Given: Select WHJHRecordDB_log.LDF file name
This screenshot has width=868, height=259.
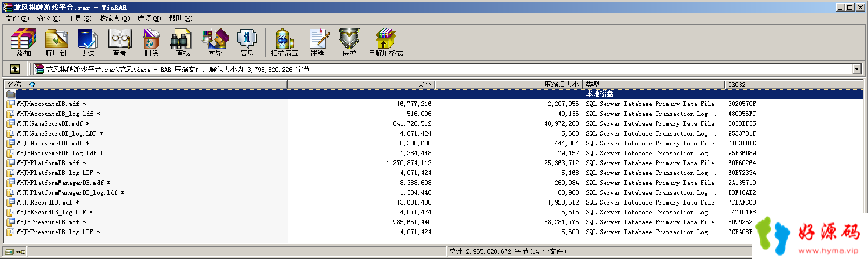Looking at the screenshot, I should pyautogui.click(x=54, y=213).
